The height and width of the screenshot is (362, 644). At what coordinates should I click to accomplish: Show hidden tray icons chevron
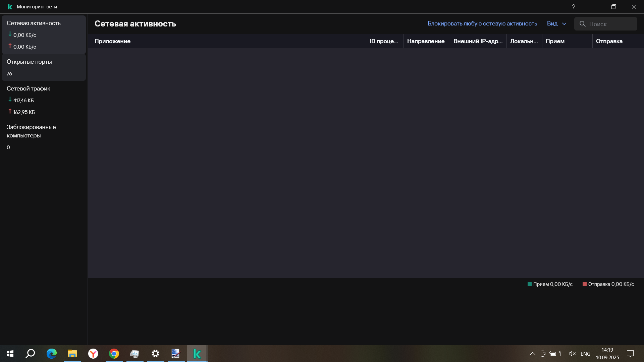coord(532,354)
